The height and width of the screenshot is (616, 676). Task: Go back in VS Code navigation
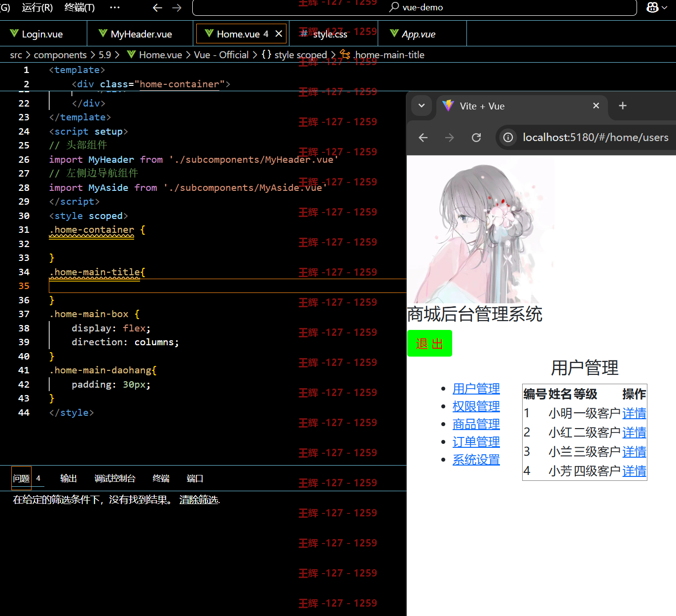[157, 7]
